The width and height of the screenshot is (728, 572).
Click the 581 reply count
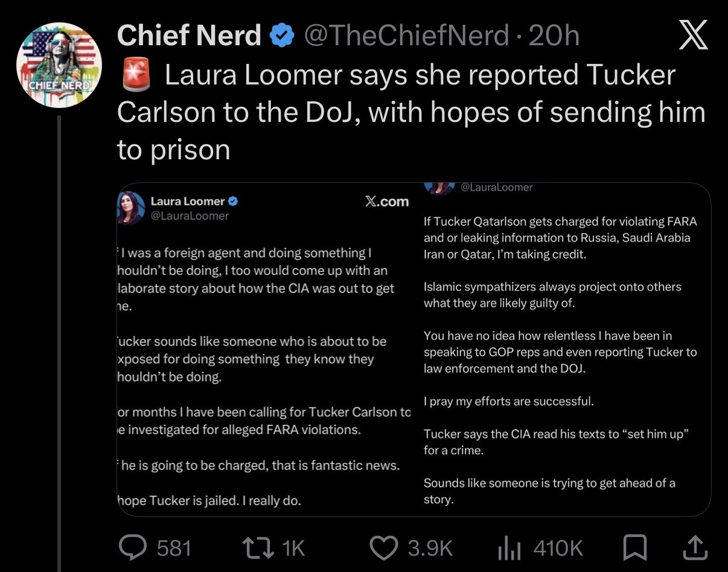(x=174, y=548)
